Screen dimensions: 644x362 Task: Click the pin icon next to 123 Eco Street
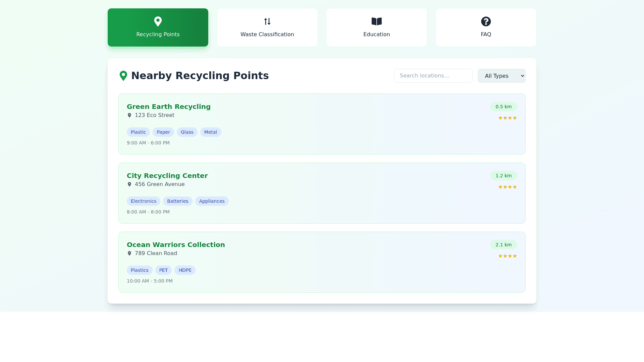[x=129, y=115]
